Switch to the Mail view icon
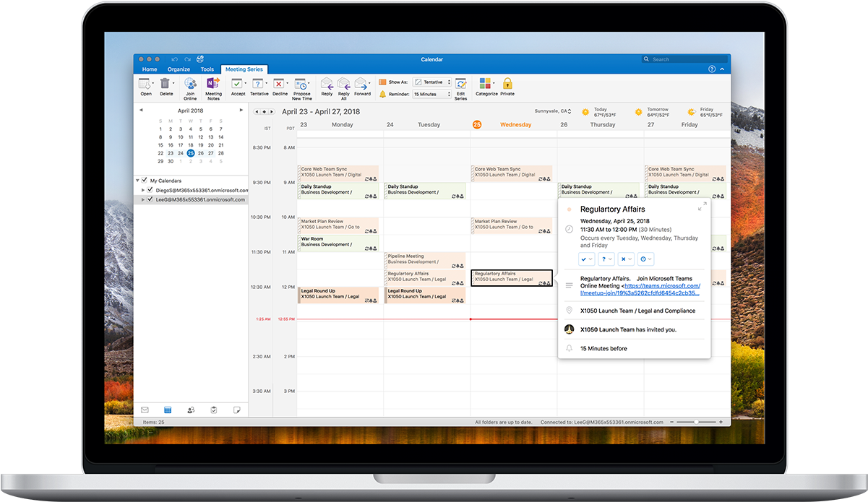Viewport: 868px width, 502px height. [144, 410]
